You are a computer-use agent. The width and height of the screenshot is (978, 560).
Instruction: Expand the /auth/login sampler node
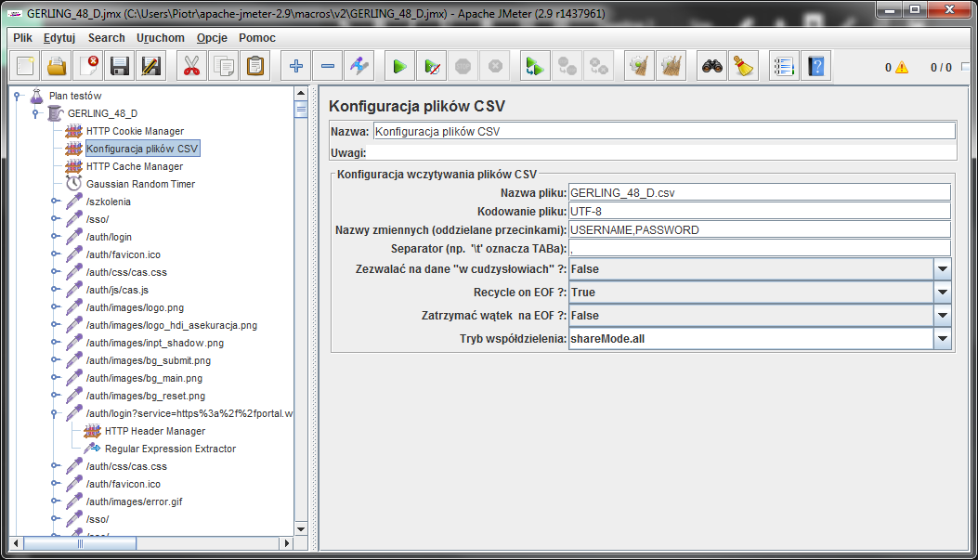[x=55, y=237]
